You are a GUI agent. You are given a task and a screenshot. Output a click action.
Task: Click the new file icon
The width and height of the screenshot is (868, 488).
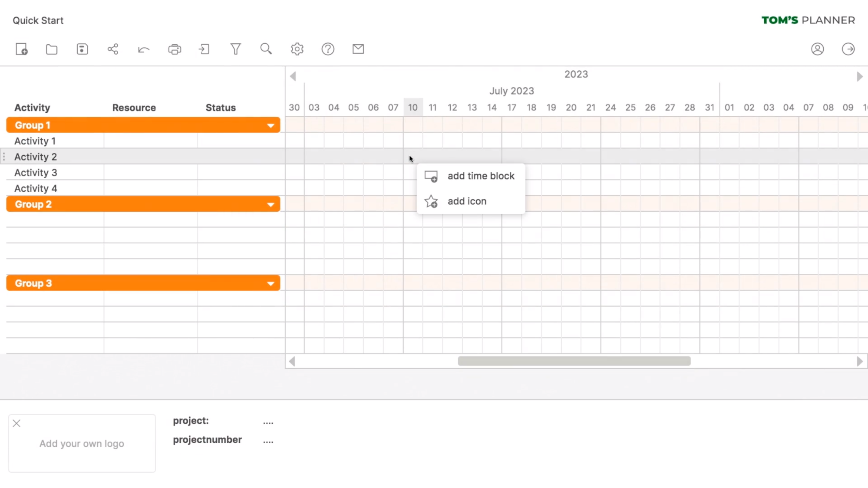[x=22, y=49]
